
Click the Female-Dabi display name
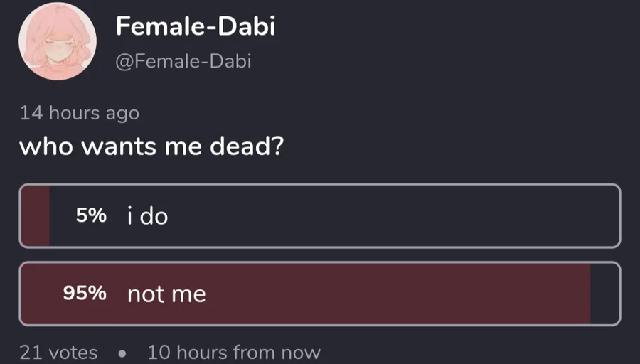coord(196,26)
